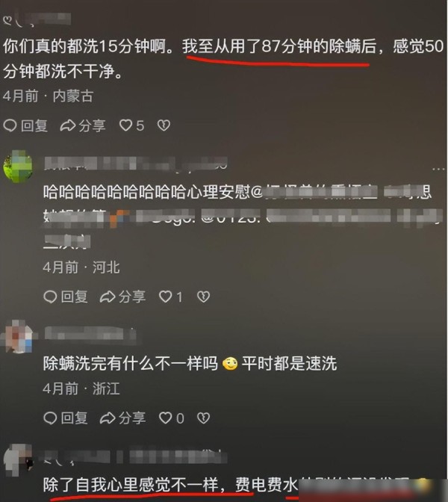Open avatar of the bottom commenter
The image size is (448, 502).
tap(18, 460)
